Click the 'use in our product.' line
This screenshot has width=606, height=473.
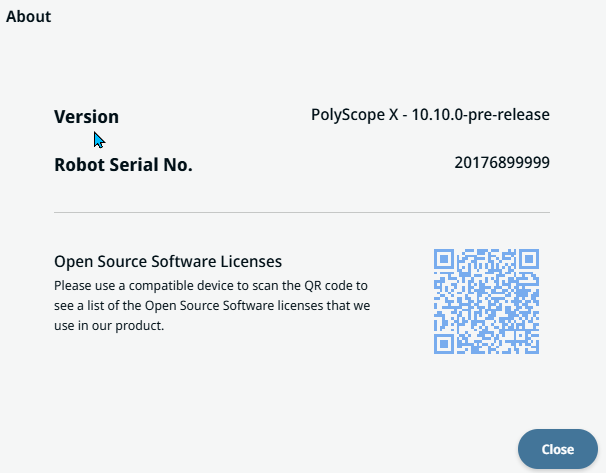point(108,325)
